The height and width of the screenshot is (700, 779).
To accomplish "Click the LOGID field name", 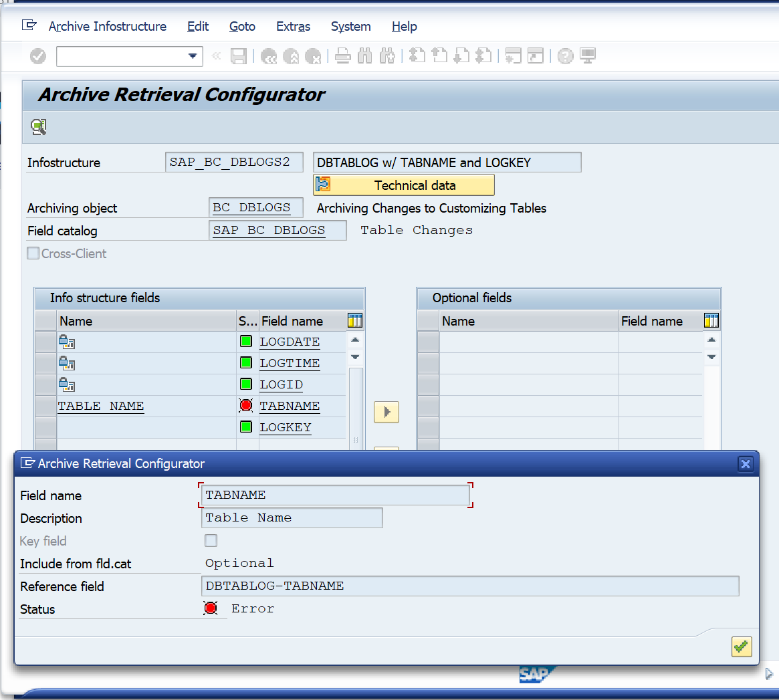I will point(282,385).
